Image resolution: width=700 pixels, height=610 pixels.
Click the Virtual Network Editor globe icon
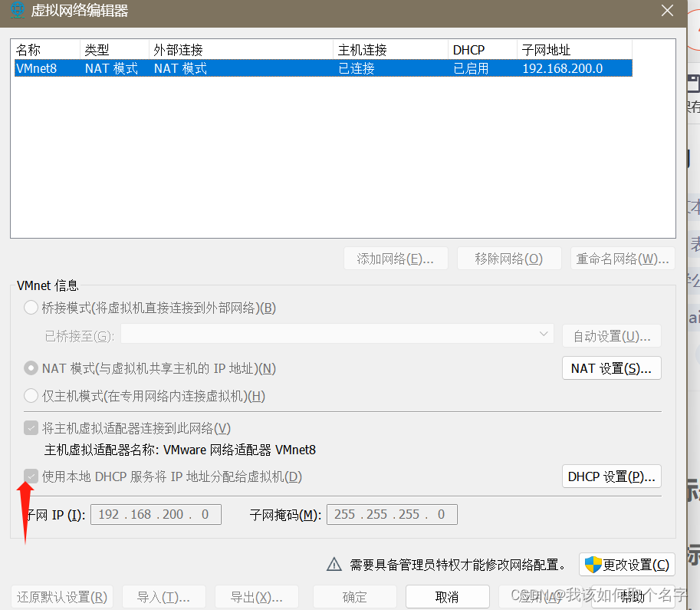(x=18, y=10)
